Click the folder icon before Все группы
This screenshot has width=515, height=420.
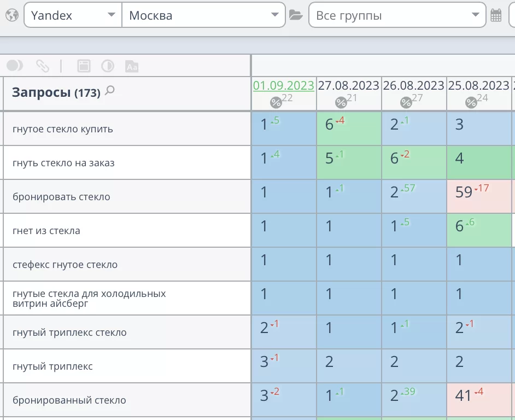(296, 15)
